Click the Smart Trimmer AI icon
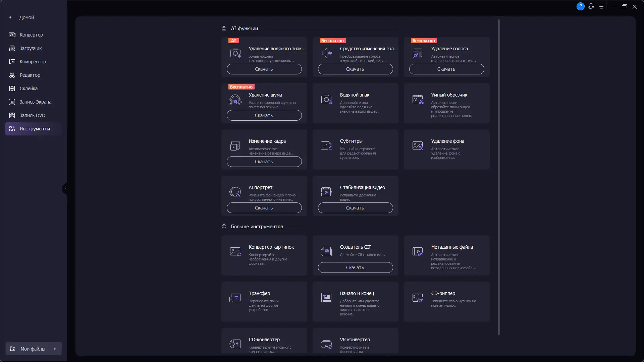Screen dimensions: 644x362 coord(418,100)
